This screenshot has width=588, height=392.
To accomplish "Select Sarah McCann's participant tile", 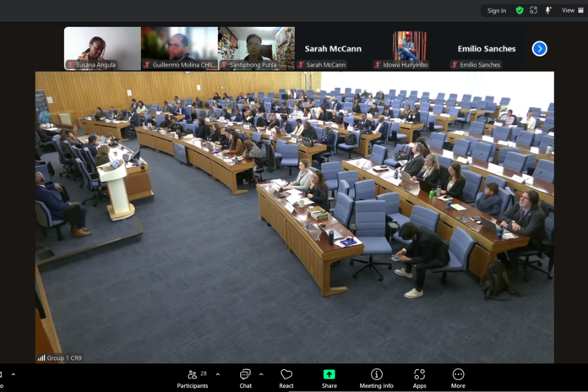I will pyautogui.click(x=333, y=48).
